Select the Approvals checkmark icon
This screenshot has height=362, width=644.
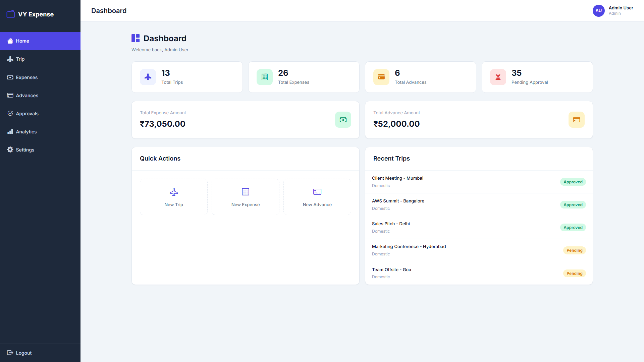10,113
